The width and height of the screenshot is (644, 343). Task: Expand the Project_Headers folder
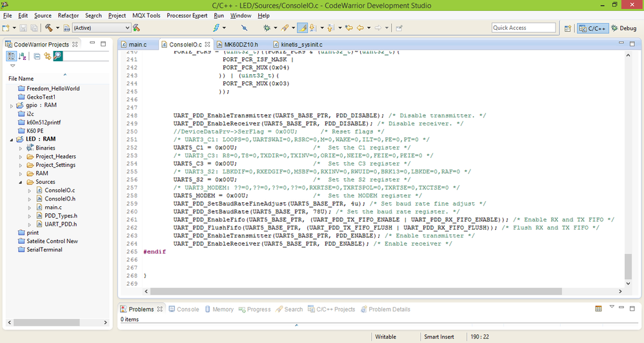(21, 157)
